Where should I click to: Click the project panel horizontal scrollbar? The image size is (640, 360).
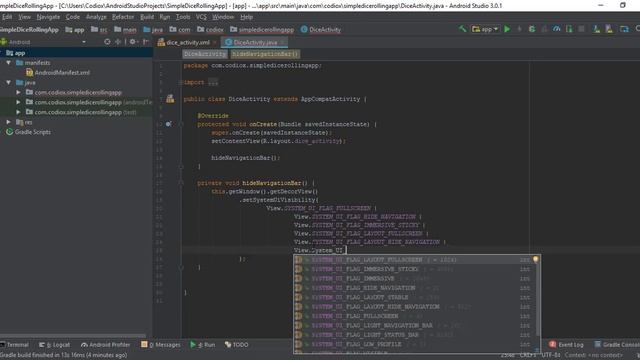tap(73, 336)
